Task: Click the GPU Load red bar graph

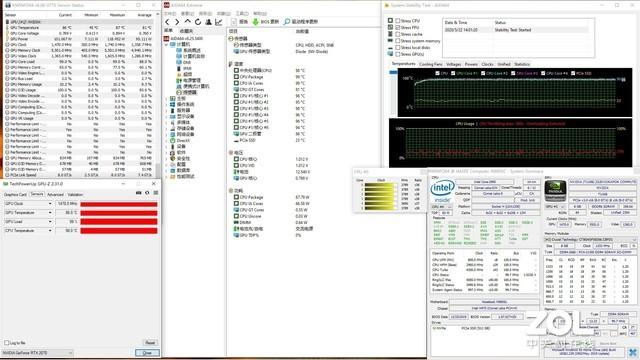Action: (119, 221)
